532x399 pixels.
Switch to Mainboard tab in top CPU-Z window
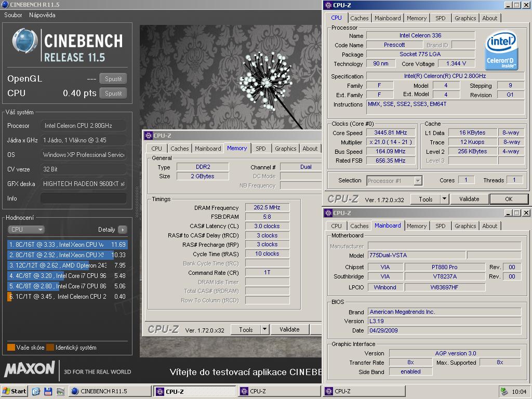388,18
